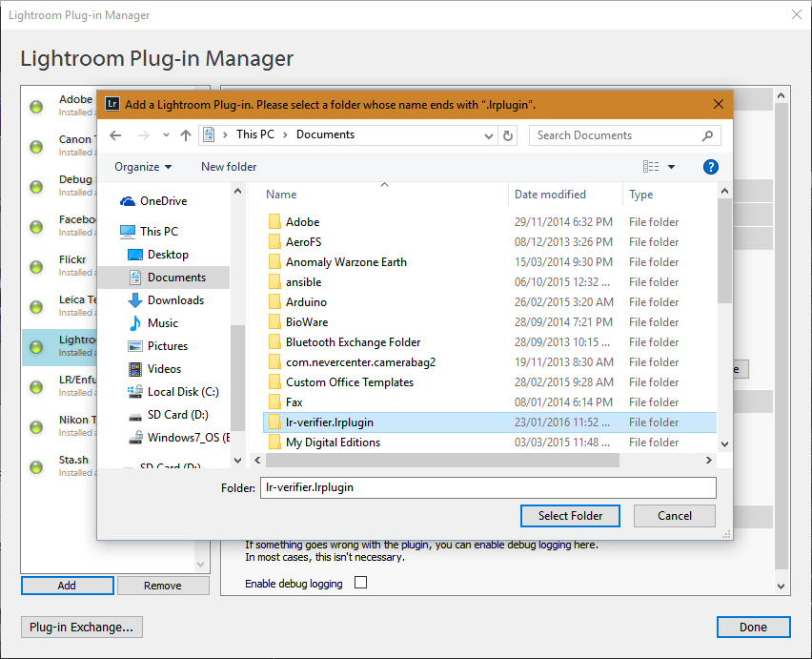Select the Bluetooth Exchange Folder icon
Screen dimensions: 812x659
point(274,342)
